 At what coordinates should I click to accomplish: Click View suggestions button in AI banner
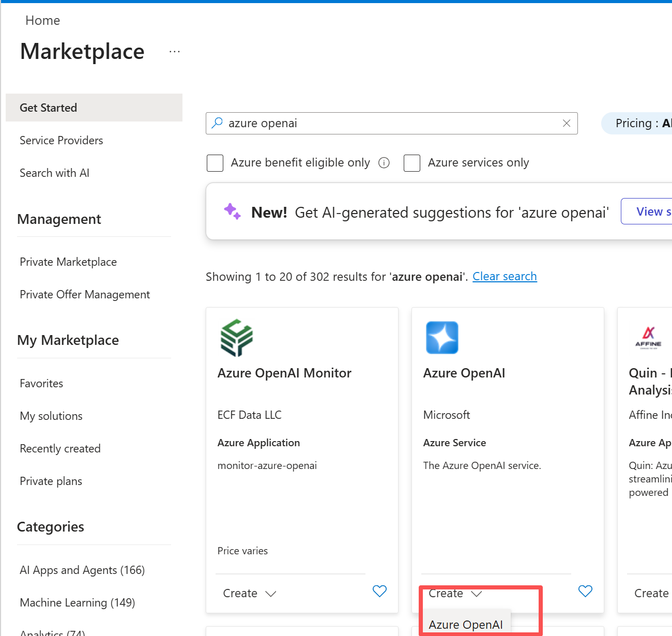point(647,211)
